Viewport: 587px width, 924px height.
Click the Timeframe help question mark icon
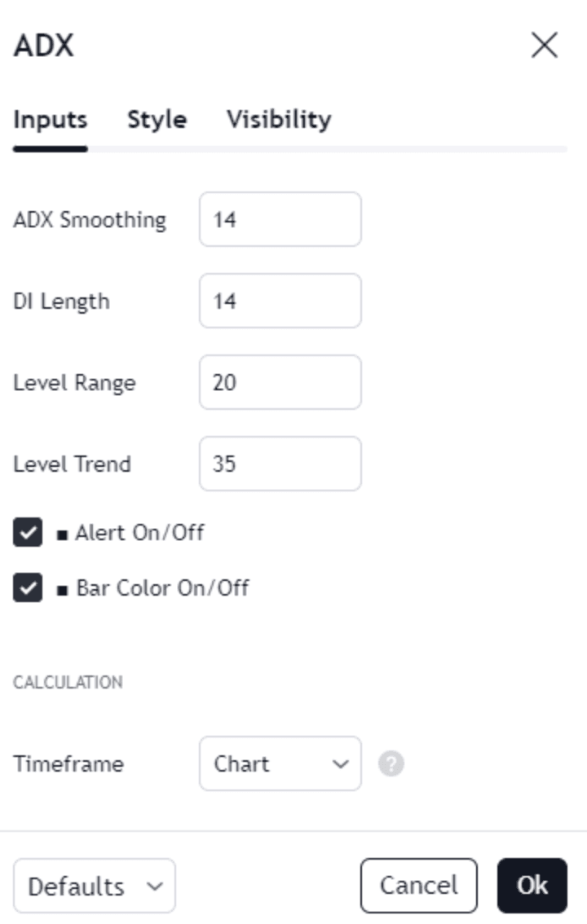pyautogui.click(x=391, y=764)
